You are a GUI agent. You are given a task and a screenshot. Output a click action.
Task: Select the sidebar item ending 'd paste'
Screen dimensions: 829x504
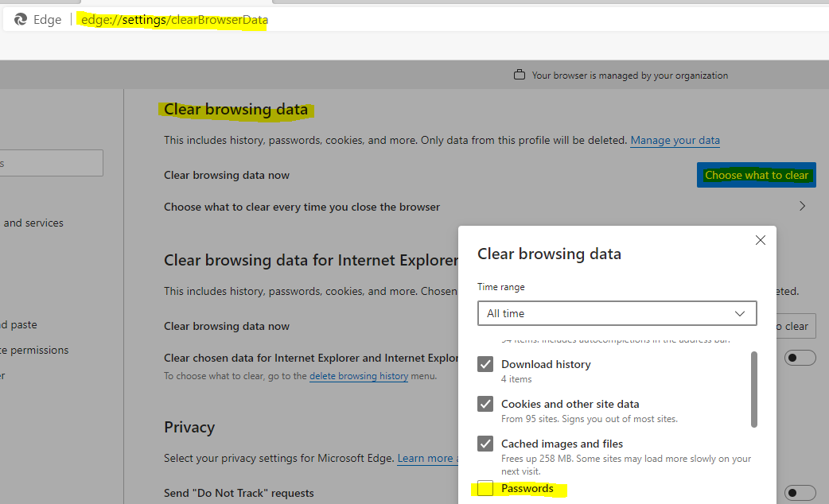[x=19, y=324]
